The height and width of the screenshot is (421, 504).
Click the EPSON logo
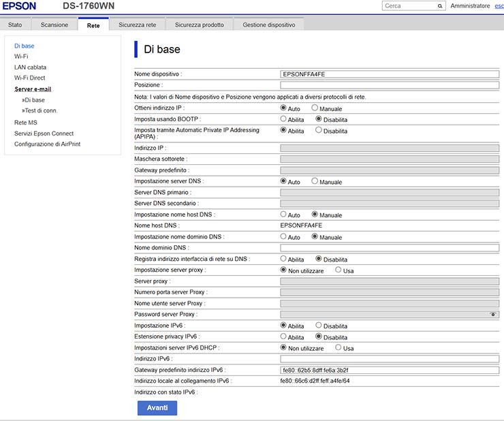(22, 6)
